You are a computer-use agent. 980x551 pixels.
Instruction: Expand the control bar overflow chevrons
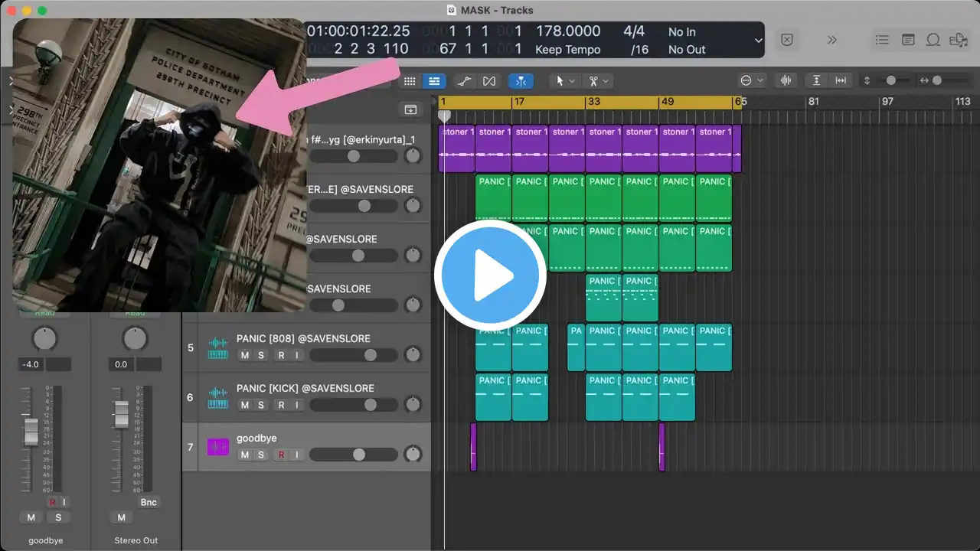tap(832, 40)
